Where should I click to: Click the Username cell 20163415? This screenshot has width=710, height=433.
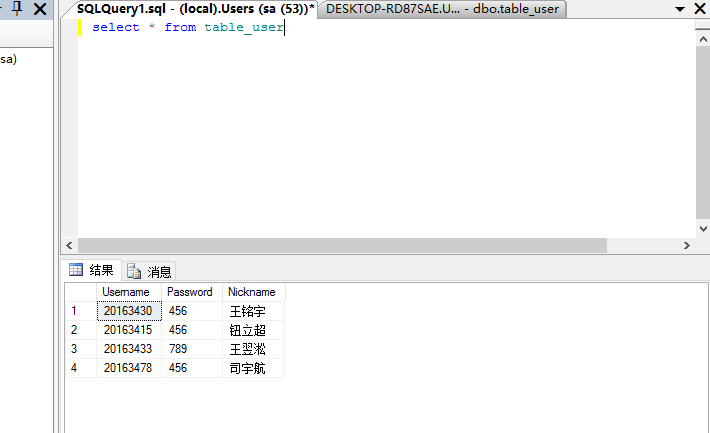[x=129, y=330]
